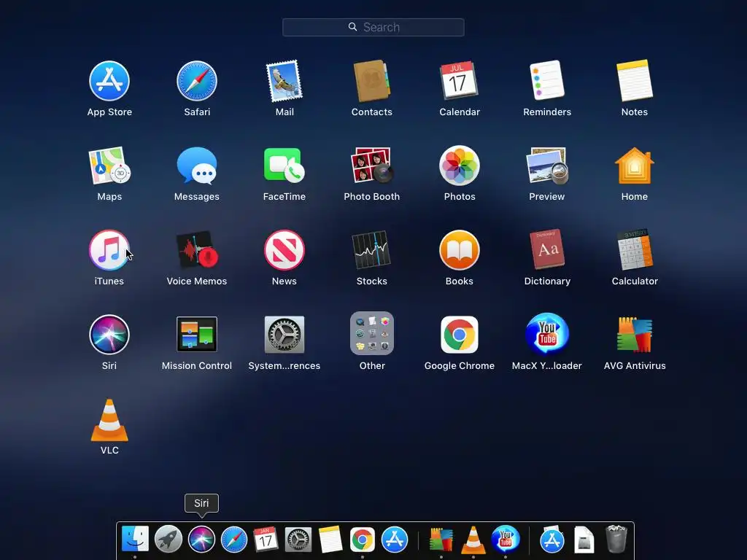747x560 pixels.
Task: Open MacX YouTube Downloader in Launchpad grid
Action: point(547,334)
